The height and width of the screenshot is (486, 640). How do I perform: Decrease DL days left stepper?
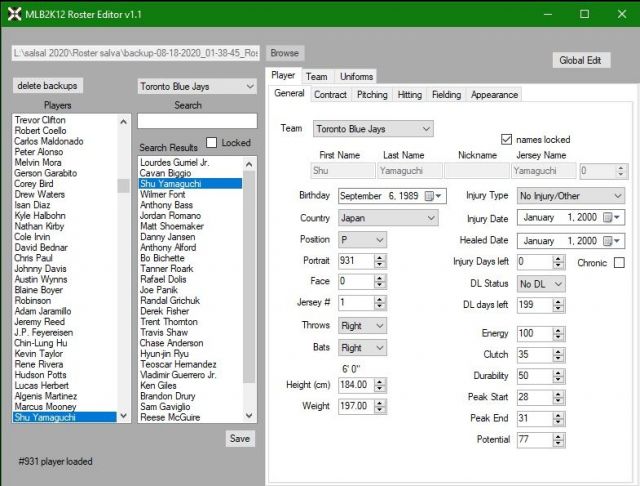tap(558, 308)
